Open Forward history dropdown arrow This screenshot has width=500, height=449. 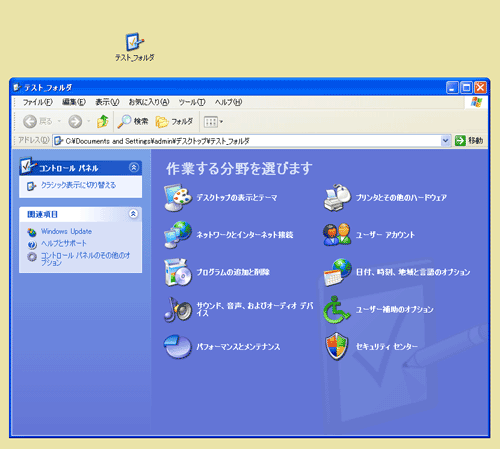point(89,121)
